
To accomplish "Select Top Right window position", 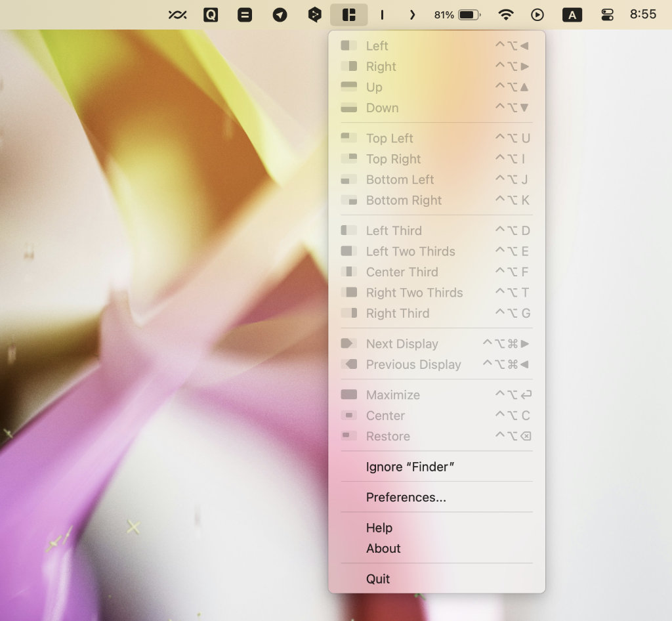I will pyautogui.click(x=393, y=159).
